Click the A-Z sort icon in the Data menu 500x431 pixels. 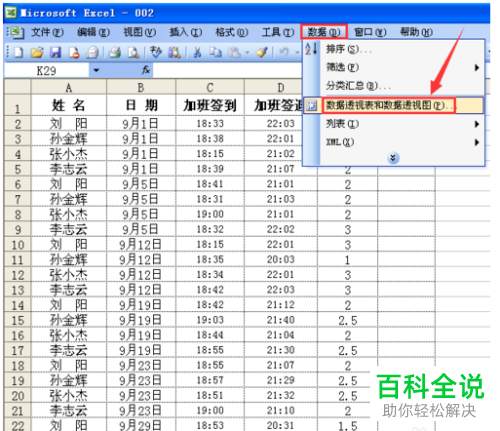coord(311,49)
